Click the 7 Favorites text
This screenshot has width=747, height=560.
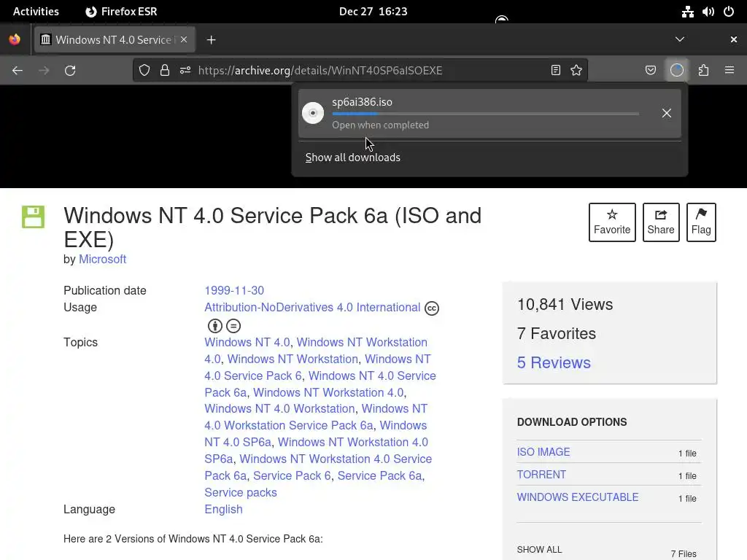(x=557, y=334)
